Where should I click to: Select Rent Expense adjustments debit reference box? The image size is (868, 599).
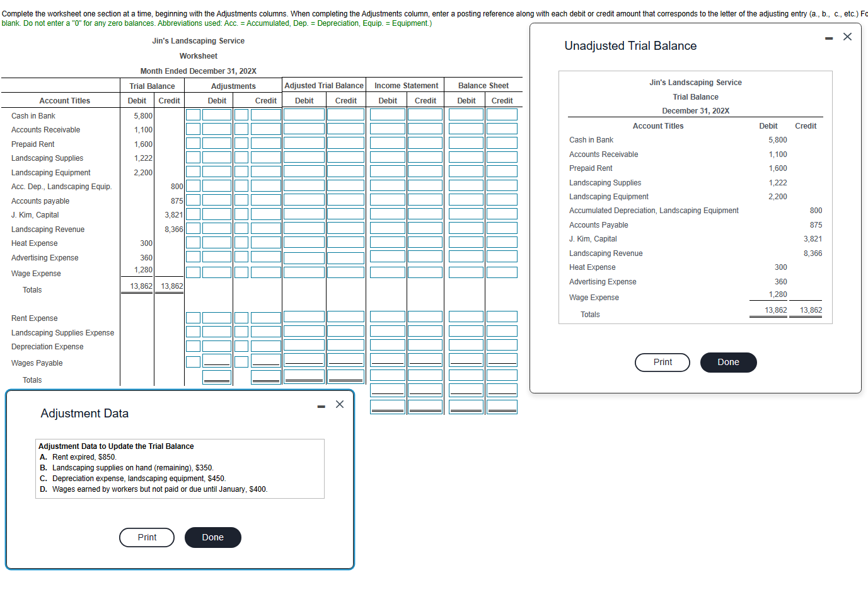[x=193, y=317]
